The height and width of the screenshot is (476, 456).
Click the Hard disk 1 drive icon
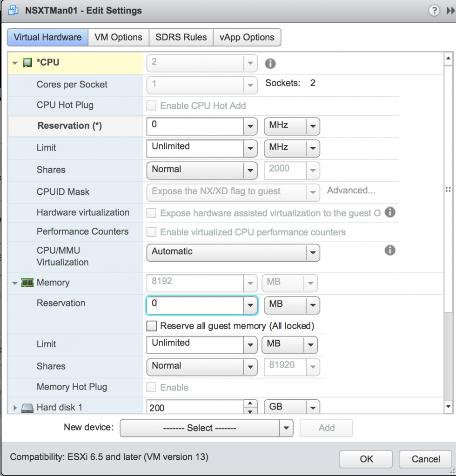point(27,408)
